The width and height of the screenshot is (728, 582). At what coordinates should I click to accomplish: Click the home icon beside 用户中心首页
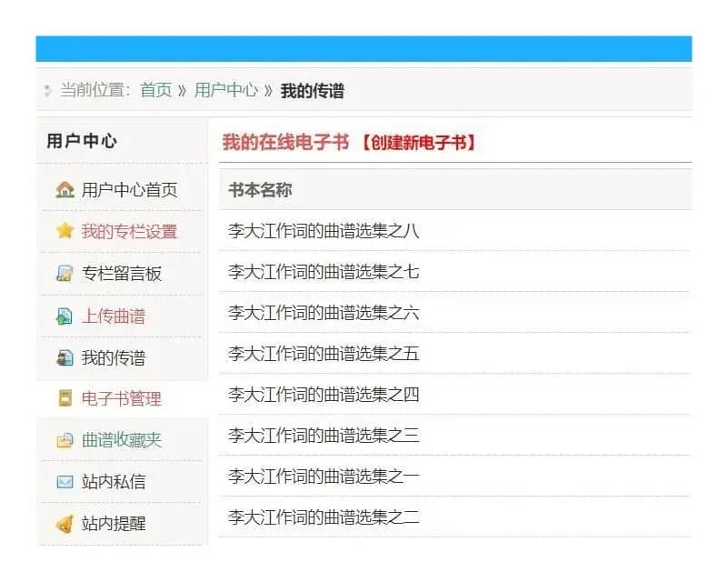(64, 189)
